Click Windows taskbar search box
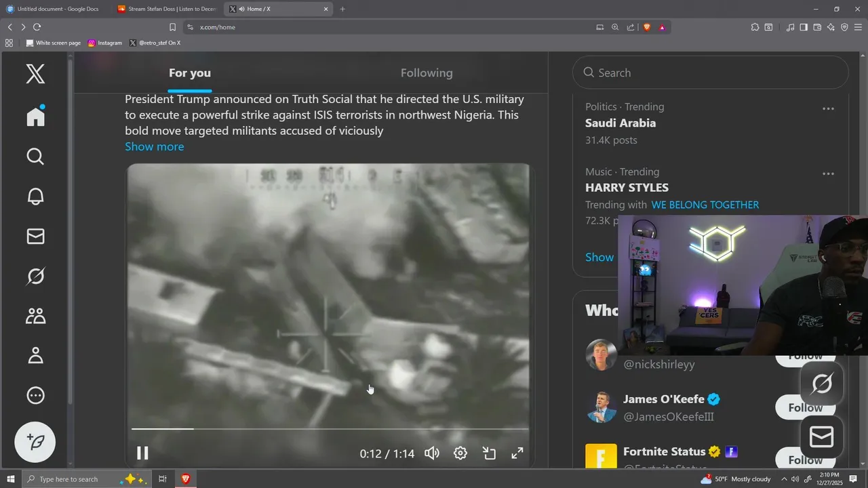868x488 pixels. point(86,479)
